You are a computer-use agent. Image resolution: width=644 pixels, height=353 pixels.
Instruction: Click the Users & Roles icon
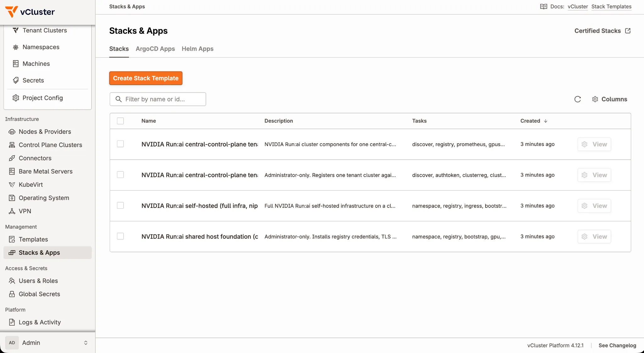click(12, 281)
